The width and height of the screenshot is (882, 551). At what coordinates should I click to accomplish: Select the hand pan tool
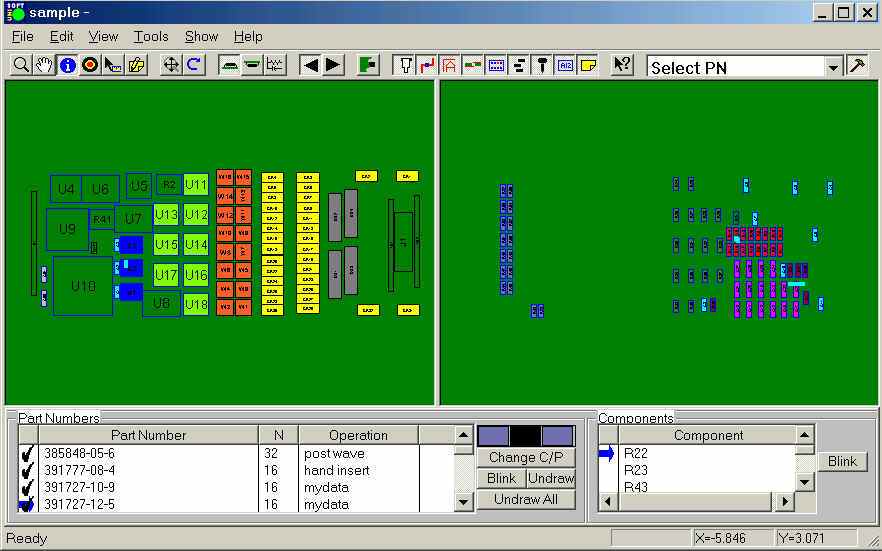pyautogui.click(x=44, y=65)
